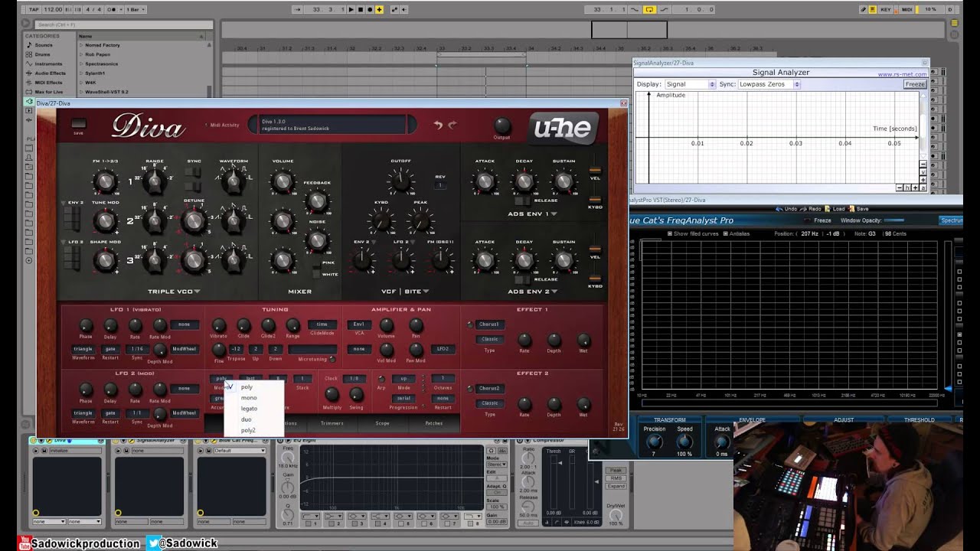
Task: Choose duo in the voice mode menu
Action: coord(247,419)
